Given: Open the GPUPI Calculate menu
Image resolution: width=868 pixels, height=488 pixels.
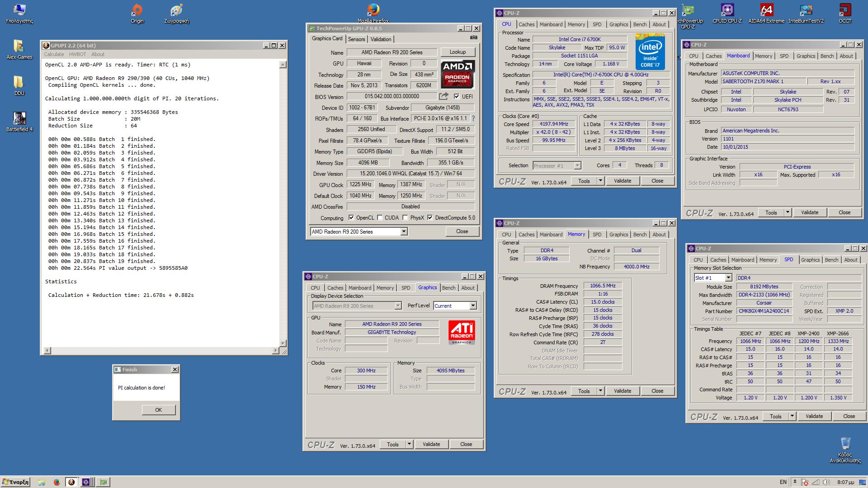Looking at the screenshot, I should pyautogui.click(x=54, y=54).
